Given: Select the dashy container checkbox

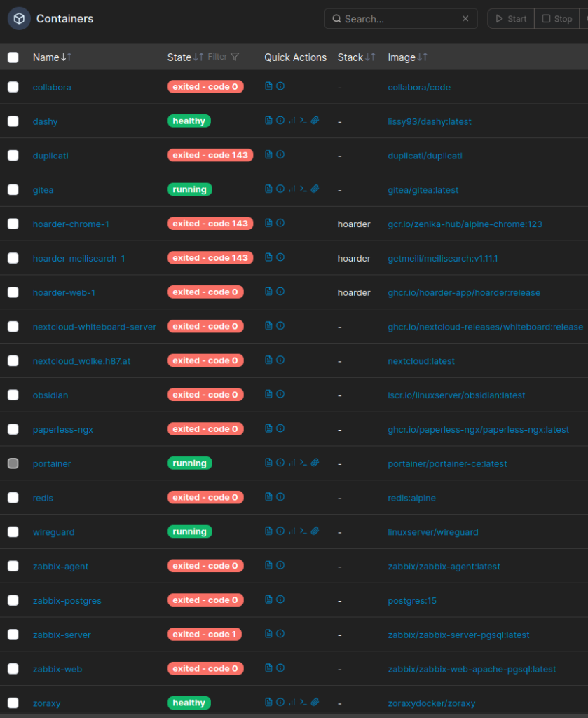Looking at the screenshot, I should pyautogui.click(x=13, y=121).
